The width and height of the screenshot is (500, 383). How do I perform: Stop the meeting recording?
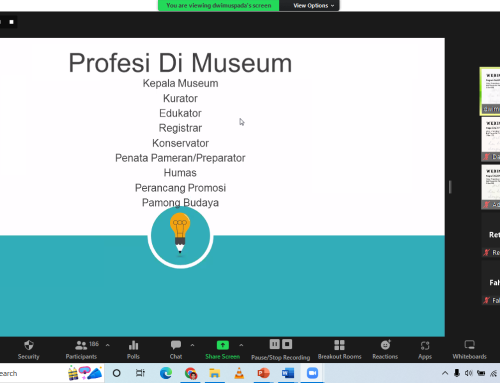[x=287, y=344]
